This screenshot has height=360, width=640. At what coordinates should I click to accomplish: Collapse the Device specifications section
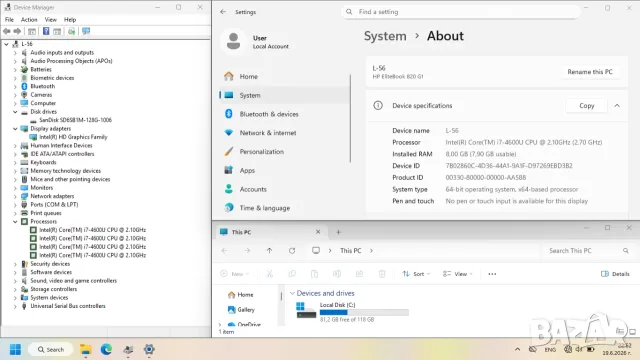[617, 106]
